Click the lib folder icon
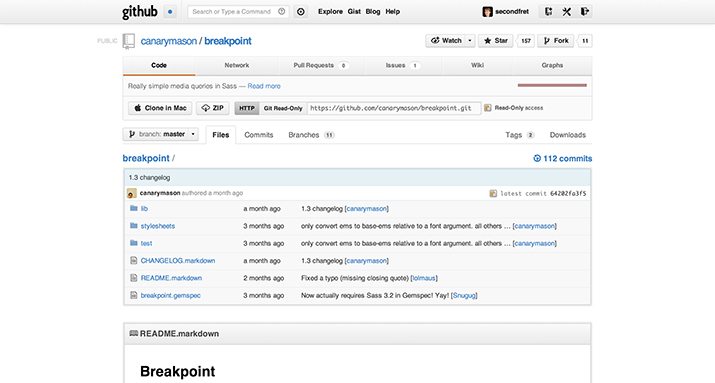Screen dimensions: 715x383 [x=134, y=208]
